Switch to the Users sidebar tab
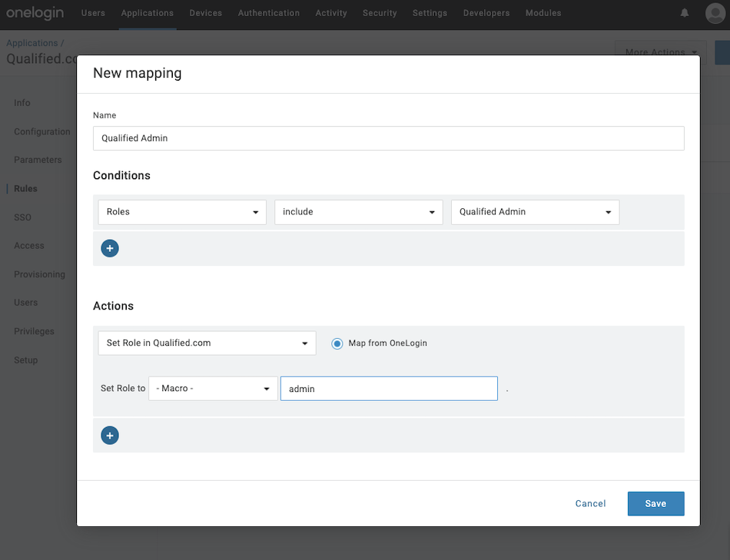The width and height of the screenshot is (730, 560). pyautogui.click(x=25, y=303)
